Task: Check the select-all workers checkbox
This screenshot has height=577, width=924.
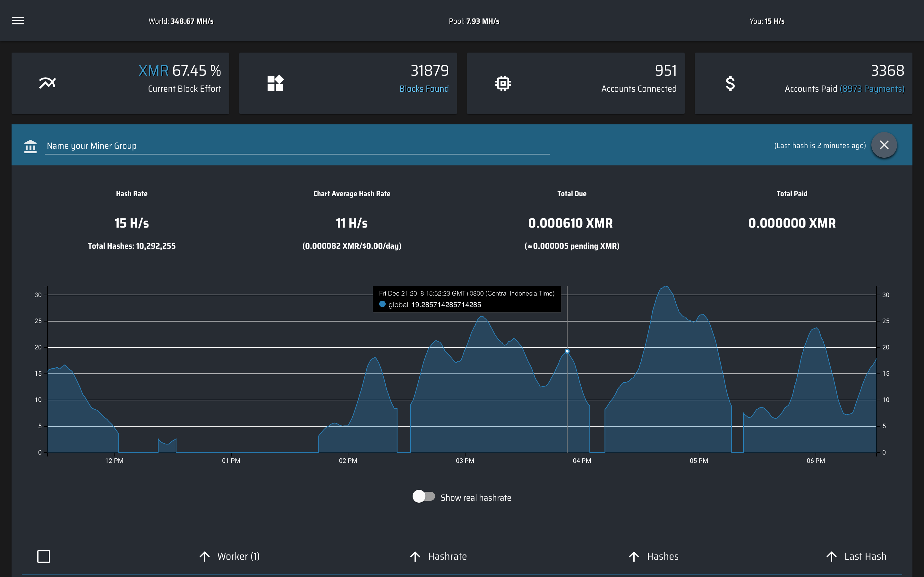Action: click(44, 556)
